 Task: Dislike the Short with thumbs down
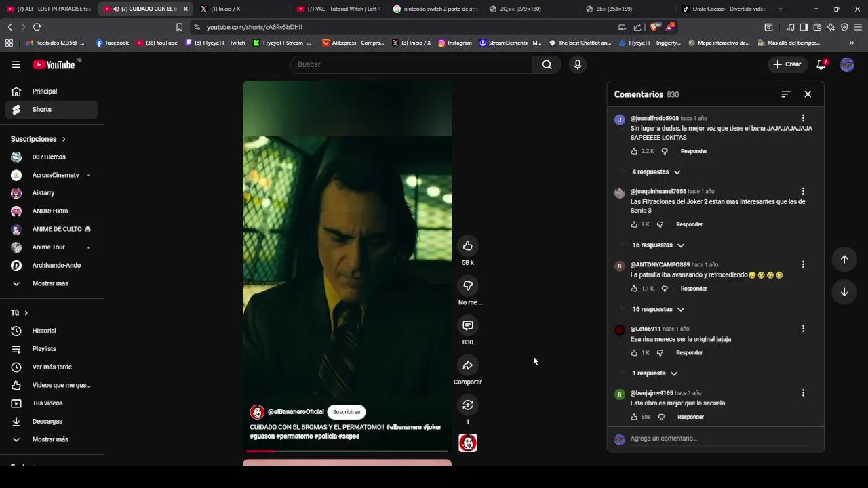tap(468, 285)
